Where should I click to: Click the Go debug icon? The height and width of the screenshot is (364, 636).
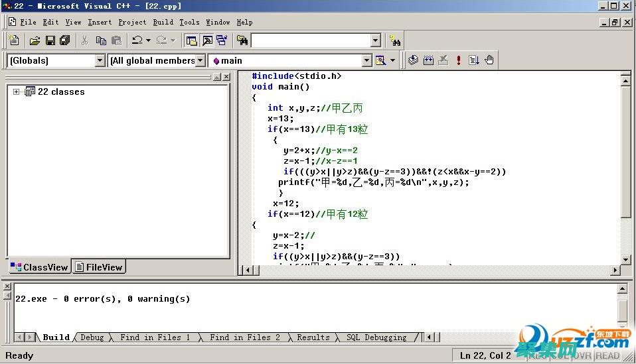[x=474, y=60]
